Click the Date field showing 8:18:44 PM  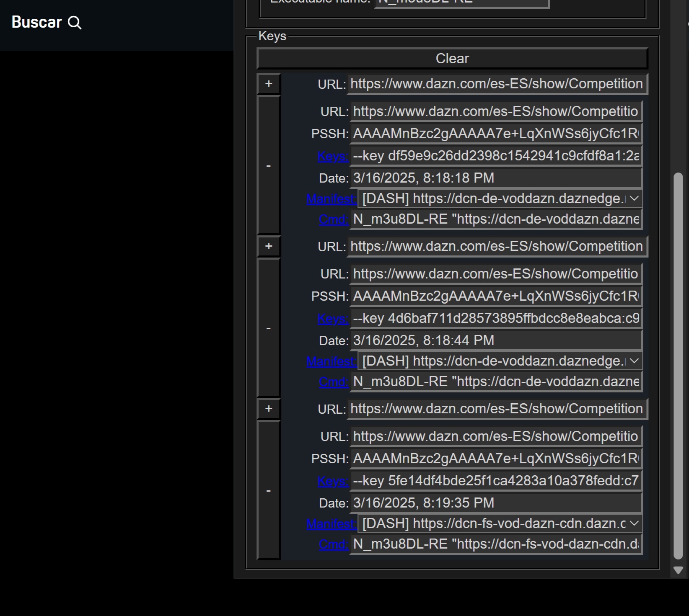[496, 340]
